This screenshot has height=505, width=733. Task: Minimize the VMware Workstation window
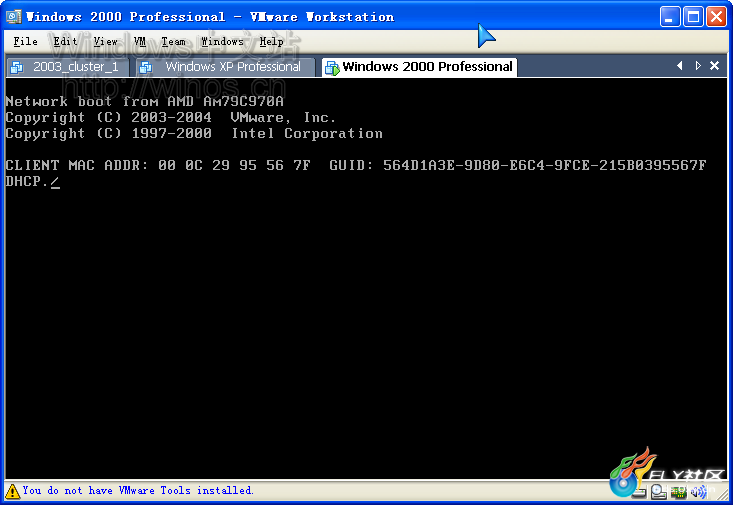click(x=670, y=17)
